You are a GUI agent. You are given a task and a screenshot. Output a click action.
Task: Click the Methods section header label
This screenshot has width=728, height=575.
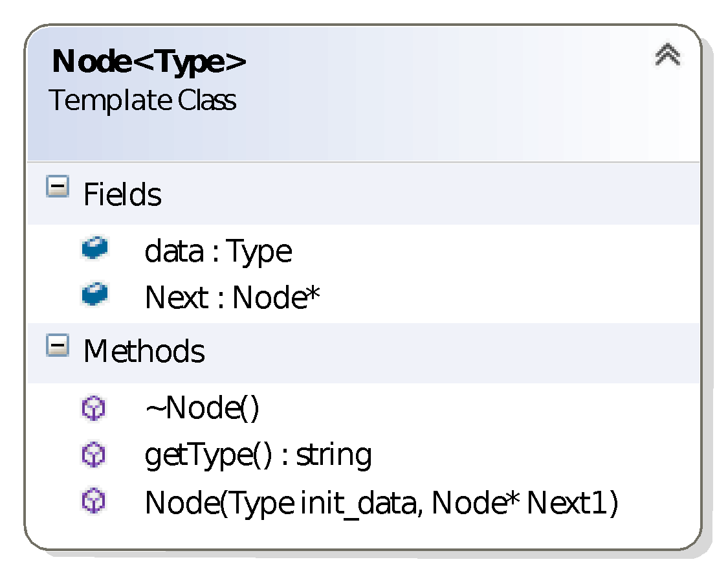[144, 352]
